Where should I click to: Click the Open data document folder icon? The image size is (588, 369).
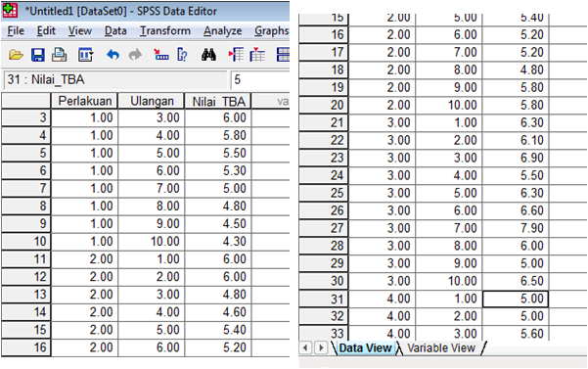pos(16,55)
